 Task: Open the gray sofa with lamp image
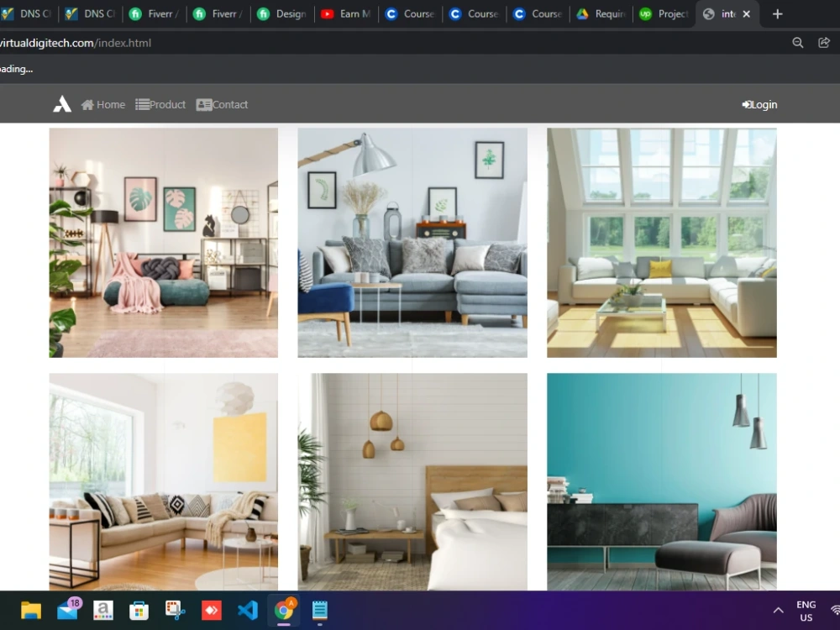click(x=412, y=242)
